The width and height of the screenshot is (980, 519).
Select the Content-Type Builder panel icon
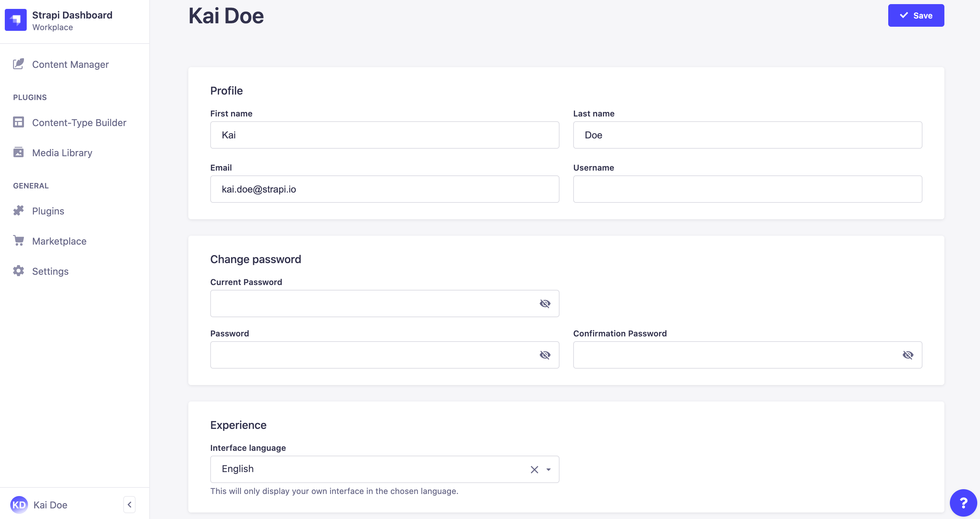pyautogui.click(x=18, y=122)
